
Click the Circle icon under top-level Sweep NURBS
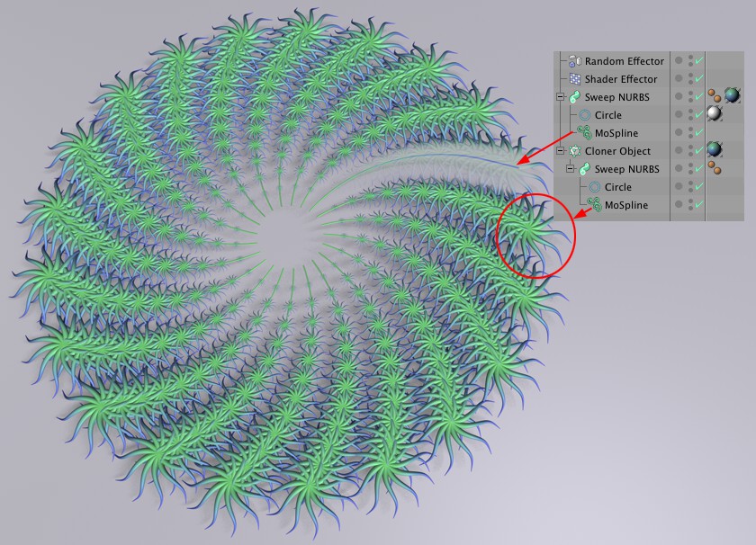pos(585,115)
